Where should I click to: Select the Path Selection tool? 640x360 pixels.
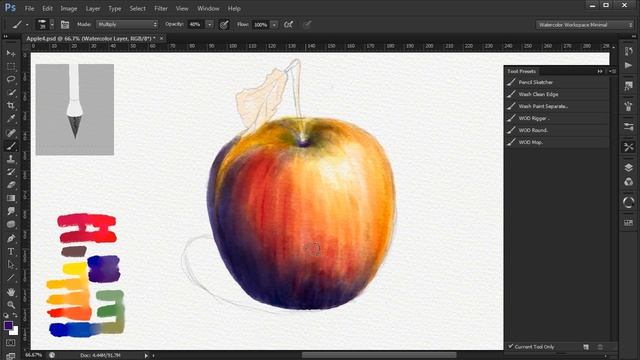tap(11, 264)
